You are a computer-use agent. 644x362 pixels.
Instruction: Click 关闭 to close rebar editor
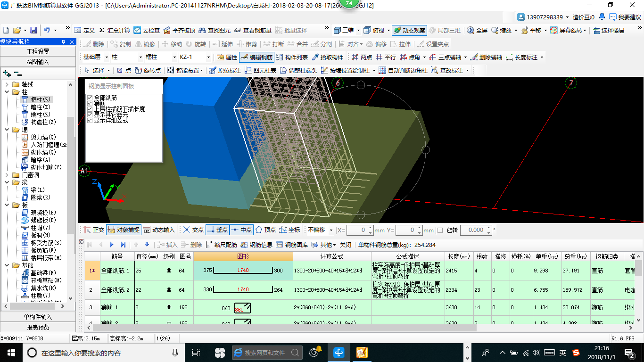[346, 245]
